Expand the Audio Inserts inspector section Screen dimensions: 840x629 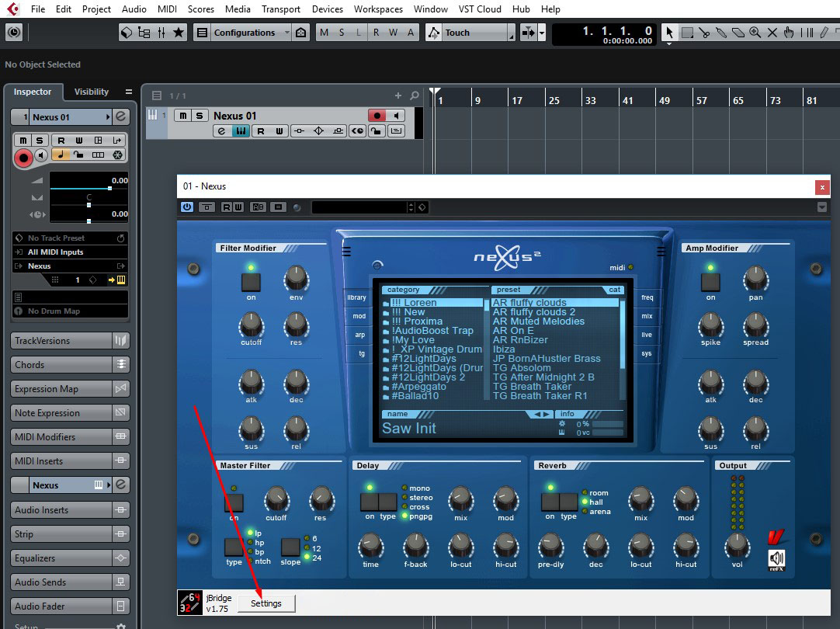61,509
